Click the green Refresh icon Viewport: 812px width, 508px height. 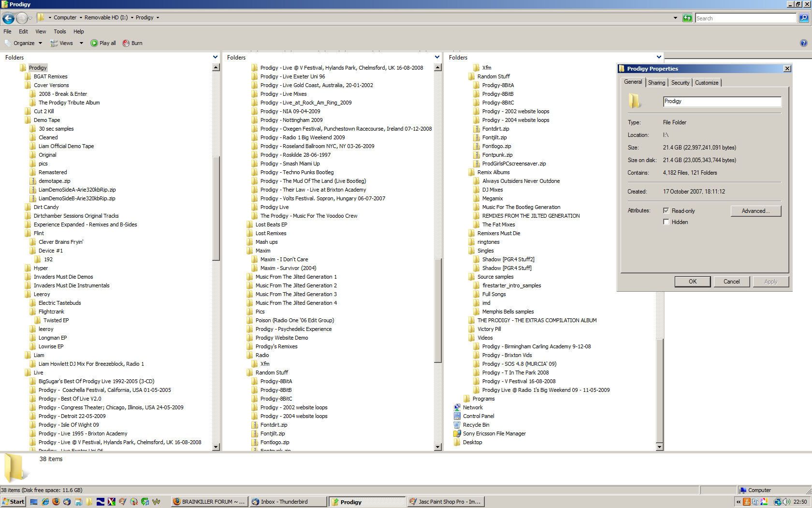click(687, 18)
